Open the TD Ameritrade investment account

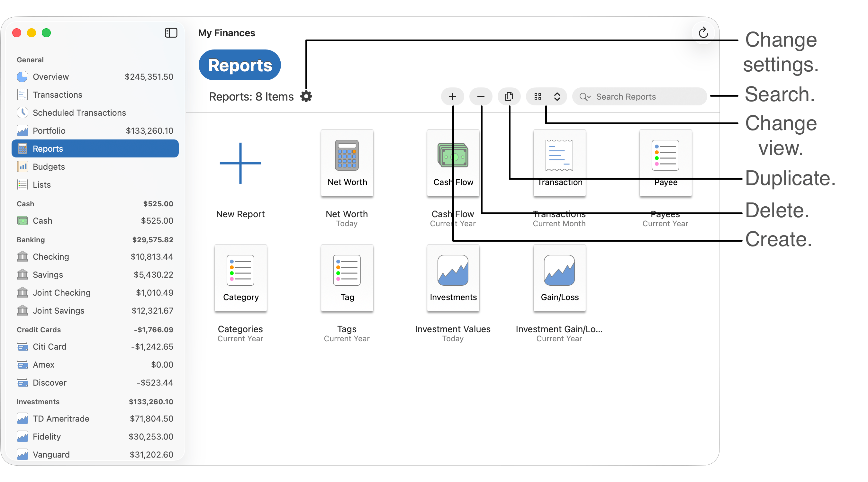[61, 419]
